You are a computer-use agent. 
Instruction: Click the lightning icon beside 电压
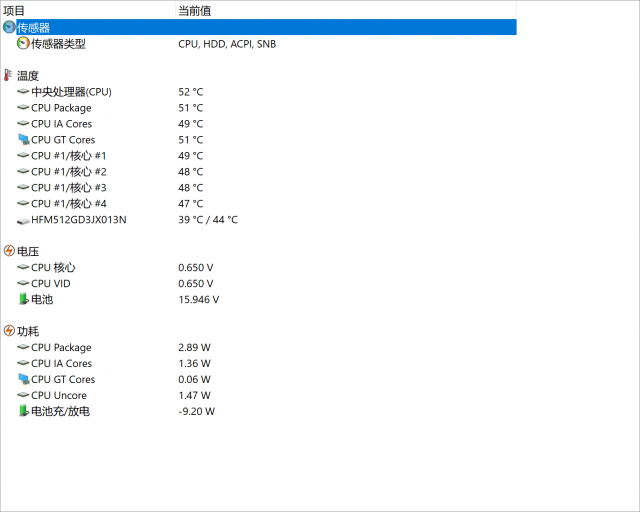9,251
